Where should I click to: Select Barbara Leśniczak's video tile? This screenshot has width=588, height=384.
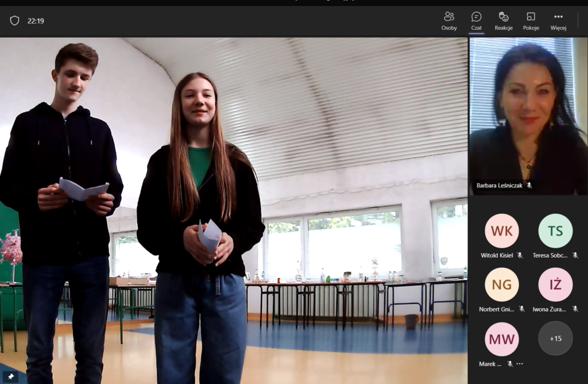pos(528,116)
